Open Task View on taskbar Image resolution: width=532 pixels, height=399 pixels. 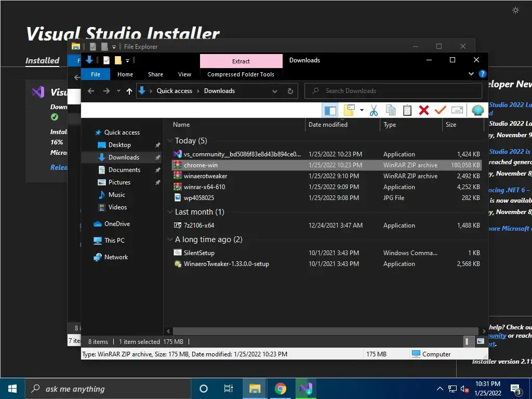click(229, 389)
